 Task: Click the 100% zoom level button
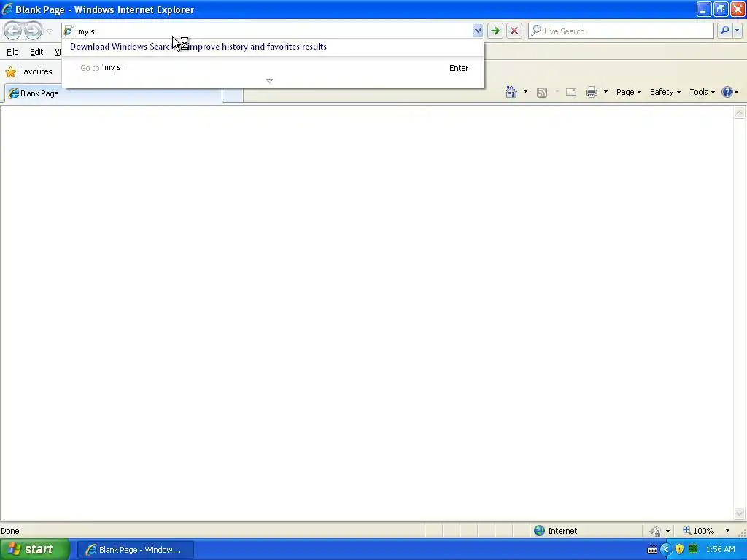pos(698,531)
